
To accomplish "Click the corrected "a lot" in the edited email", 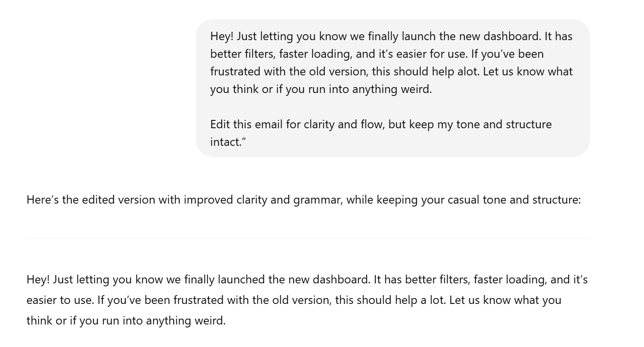I will tap(433, 300).
